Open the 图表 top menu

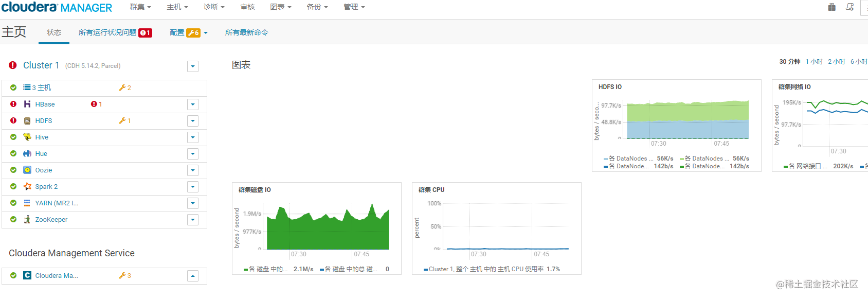(281, 7)
